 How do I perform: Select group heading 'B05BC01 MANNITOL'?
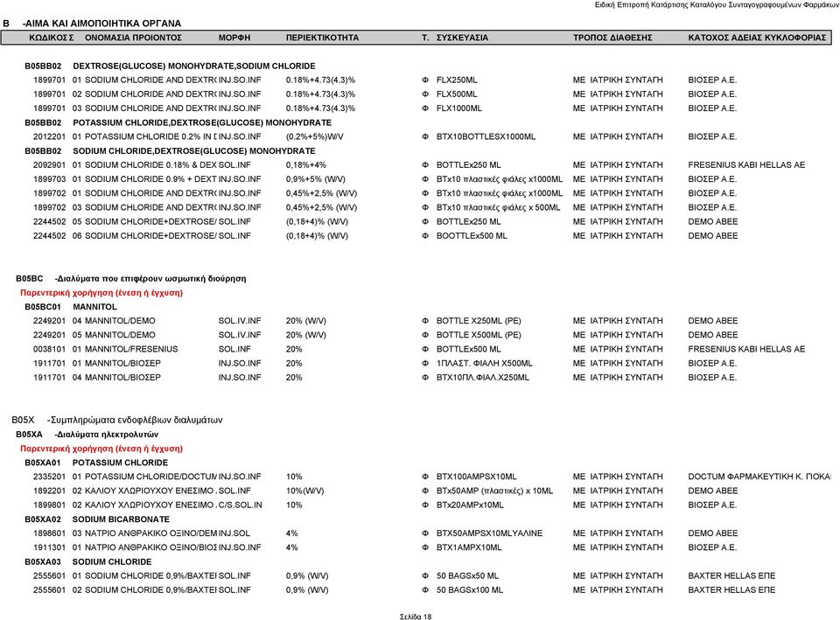pos(71,307)
